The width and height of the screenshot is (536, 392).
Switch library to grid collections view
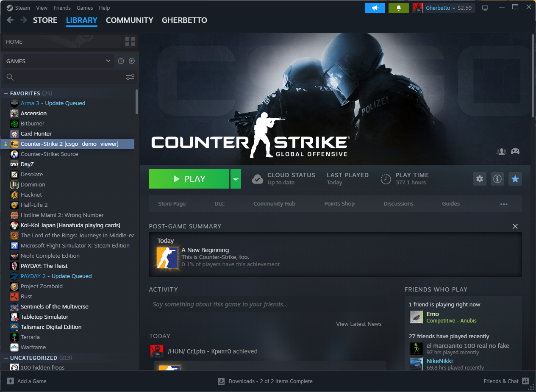click(x=130, y=42)
